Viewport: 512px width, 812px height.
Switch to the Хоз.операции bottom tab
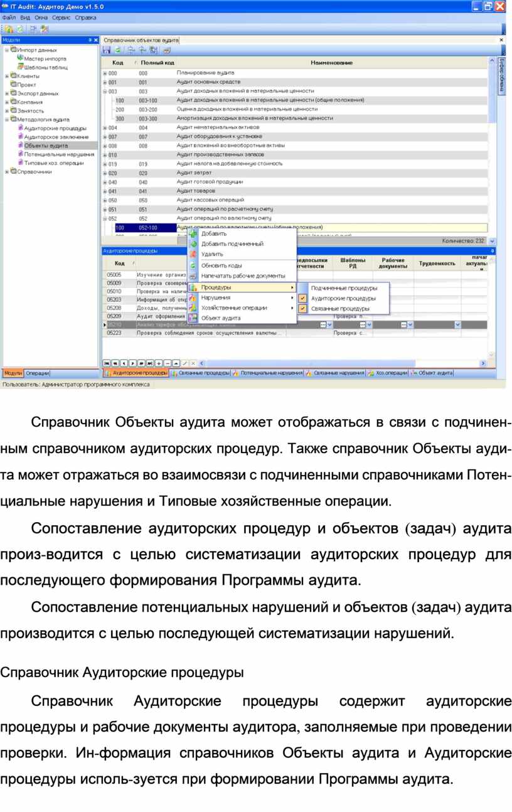(x=388, y=373)
